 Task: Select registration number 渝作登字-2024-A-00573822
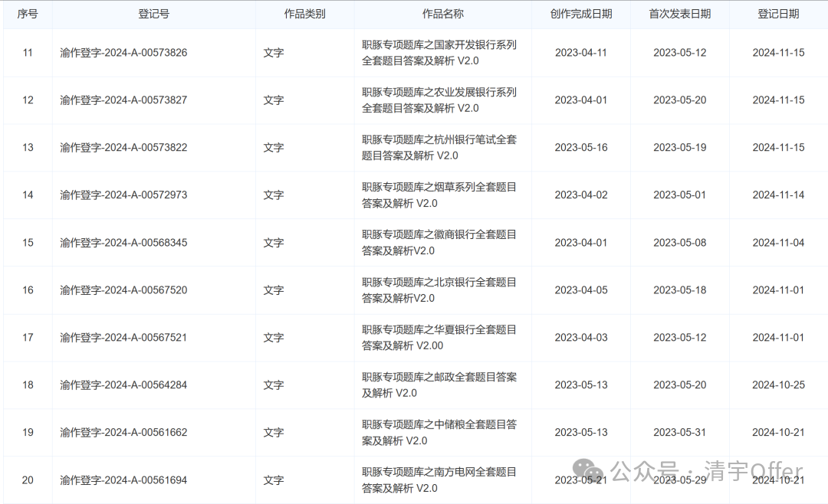[123, 148]
